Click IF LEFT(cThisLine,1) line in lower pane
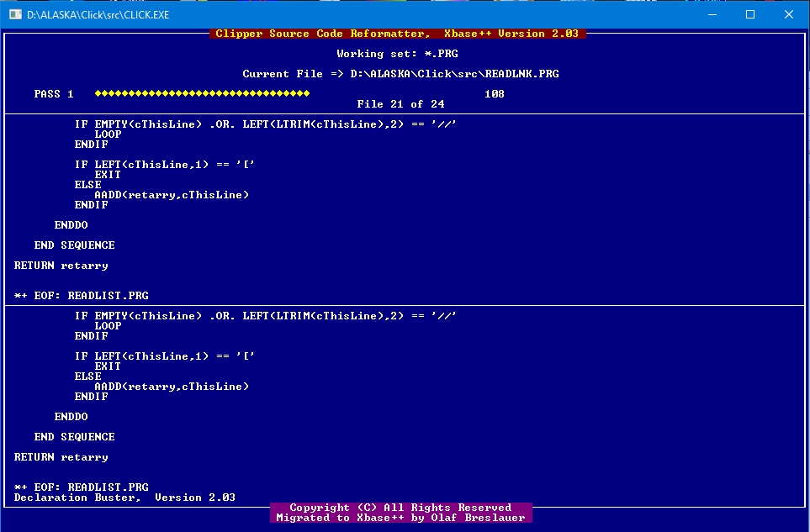This screenshot has width=810, height=532. (164, 356)
